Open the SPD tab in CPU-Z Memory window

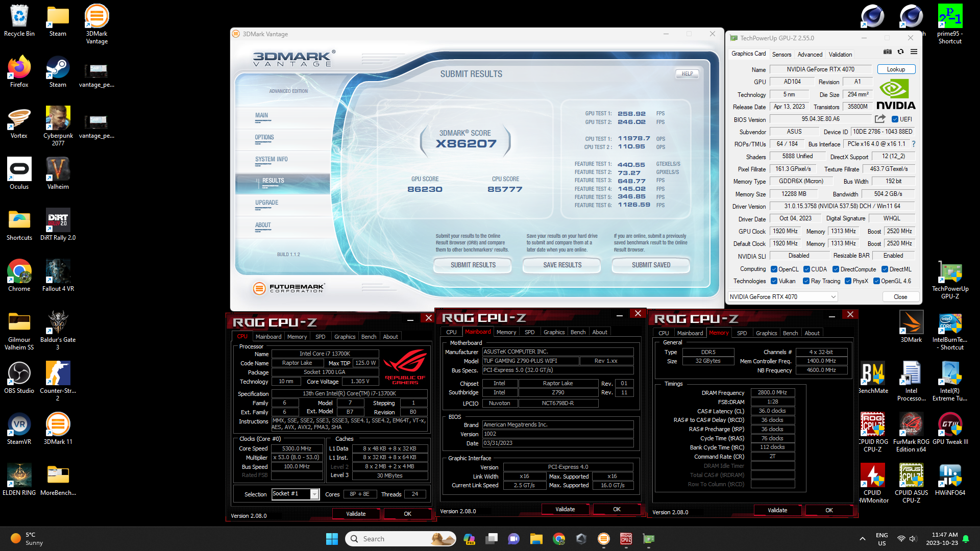coord(742,333)
